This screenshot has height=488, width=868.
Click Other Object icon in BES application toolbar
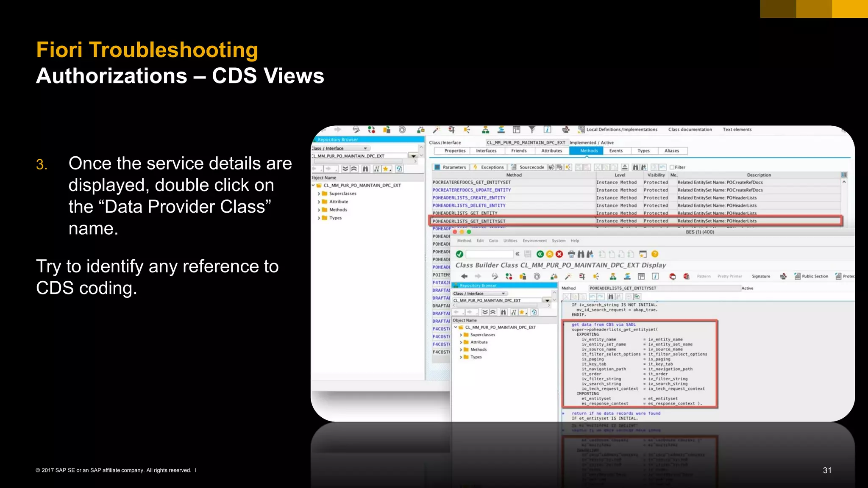pyautogui.click(x=523, y=277)
